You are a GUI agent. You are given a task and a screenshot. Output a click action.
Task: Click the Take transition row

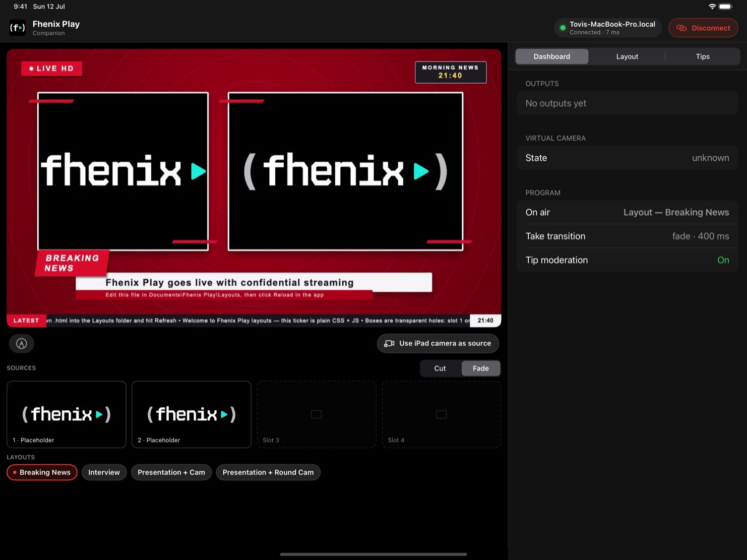(x=627, y=236)
